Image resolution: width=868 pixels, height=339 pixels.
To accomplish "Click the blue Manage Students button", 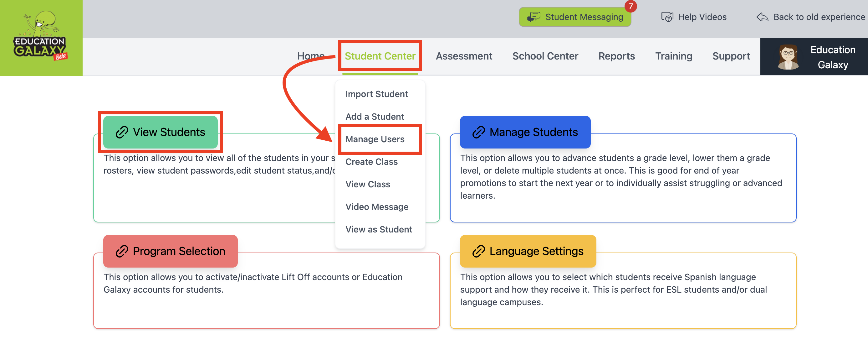I will coord(525,132).
